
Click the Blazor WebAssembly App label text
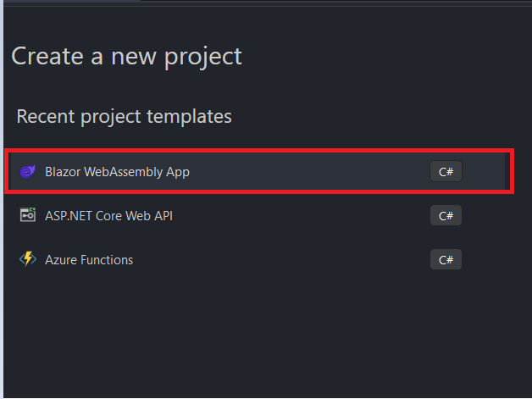pos(118,172)
